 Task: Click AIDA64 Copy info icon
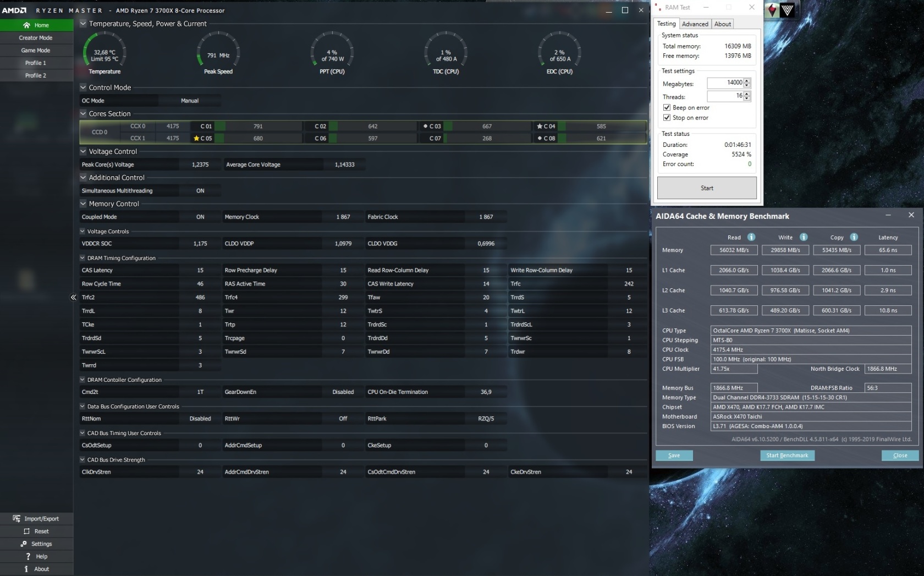pos(854,237)
